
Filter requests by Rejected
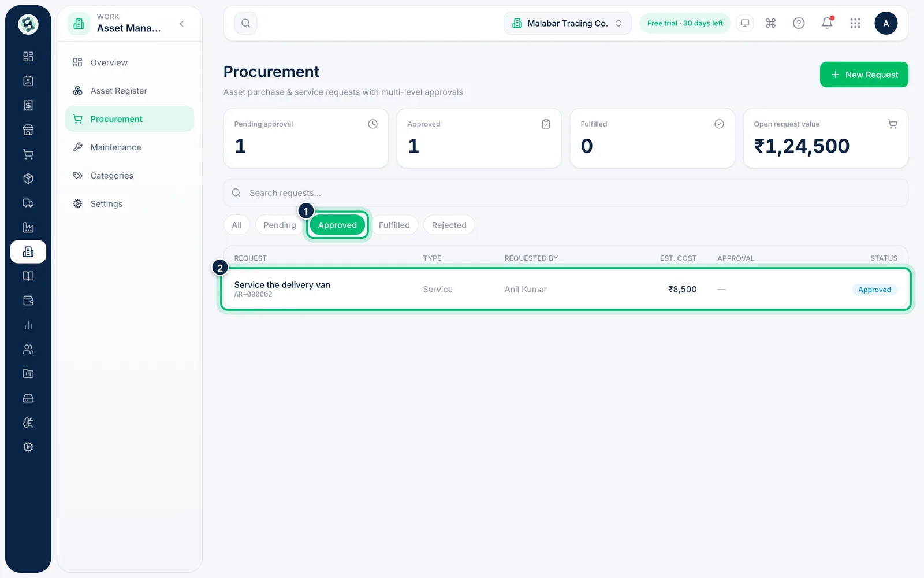[x=449, y=225]
